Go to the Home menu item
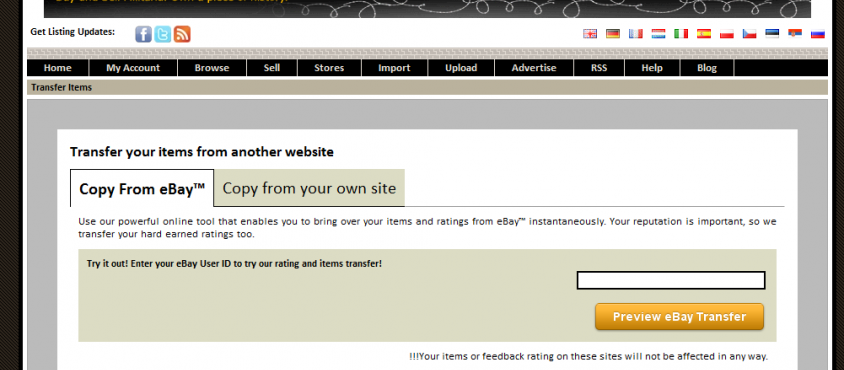Image resolution: width=844 pixels, height=370 pixels. (58, 68)
